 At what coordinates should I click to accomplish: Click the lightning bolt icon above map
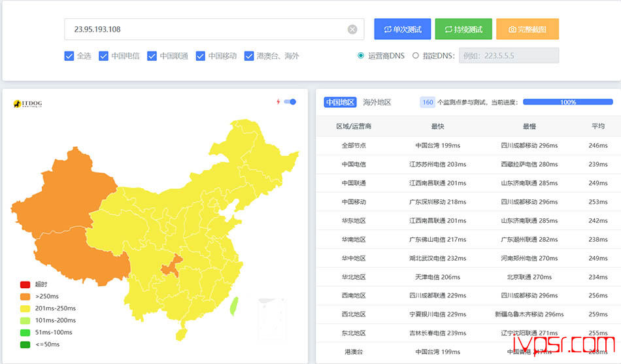click(x=278, y=102)
